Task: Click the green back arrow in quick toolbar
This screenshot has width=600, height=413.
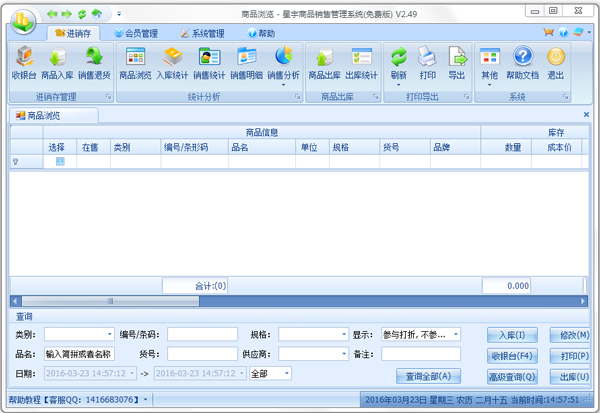Action: click(52, 14)
